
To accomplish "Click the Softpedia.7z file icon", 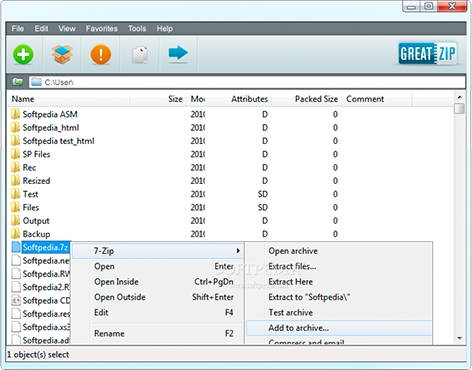I will pyautogui.click(x=16, y=247).
